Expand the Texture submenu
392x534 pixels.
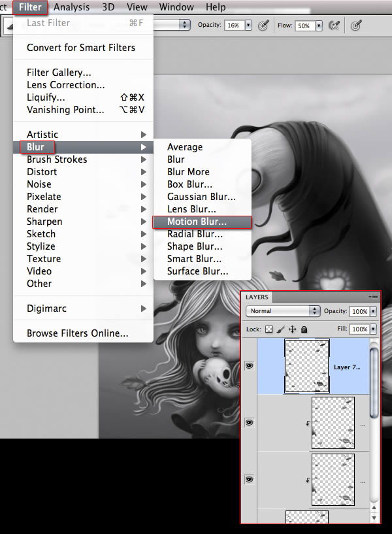(x=83, y=259)
